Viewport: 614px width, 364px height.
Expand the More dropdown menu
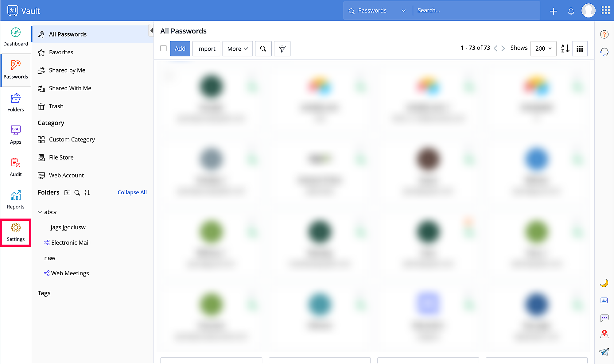(x=237, y=49)
